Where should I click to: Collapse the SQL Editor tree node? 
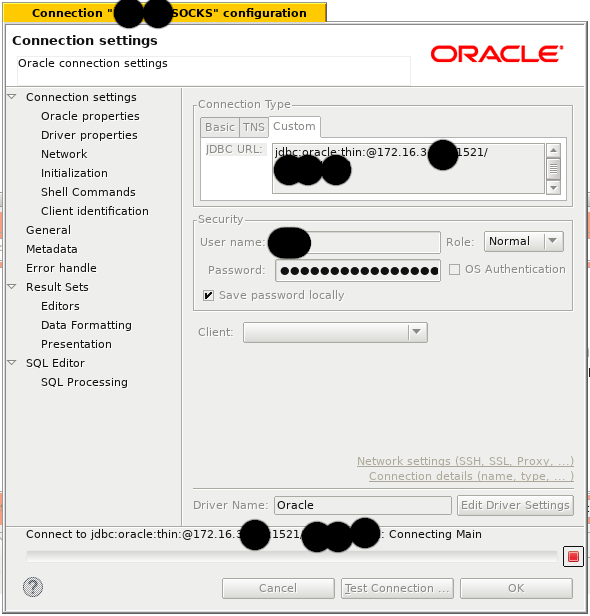pyautogui.click(x=12, y=363)
